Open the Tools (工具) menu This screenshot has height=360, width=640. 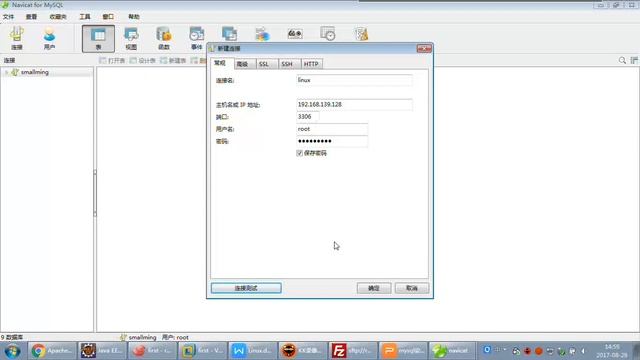pyautogui.click(x=84, y=17)
